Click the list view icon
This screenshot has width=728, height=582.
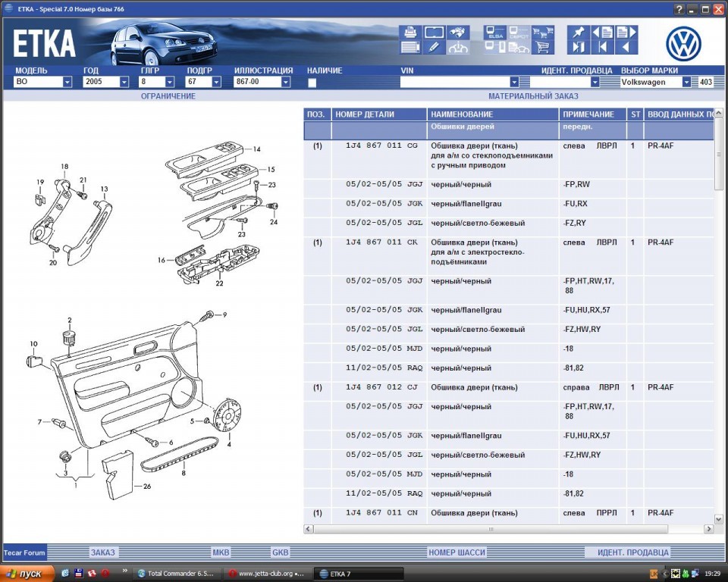(410, 48)
